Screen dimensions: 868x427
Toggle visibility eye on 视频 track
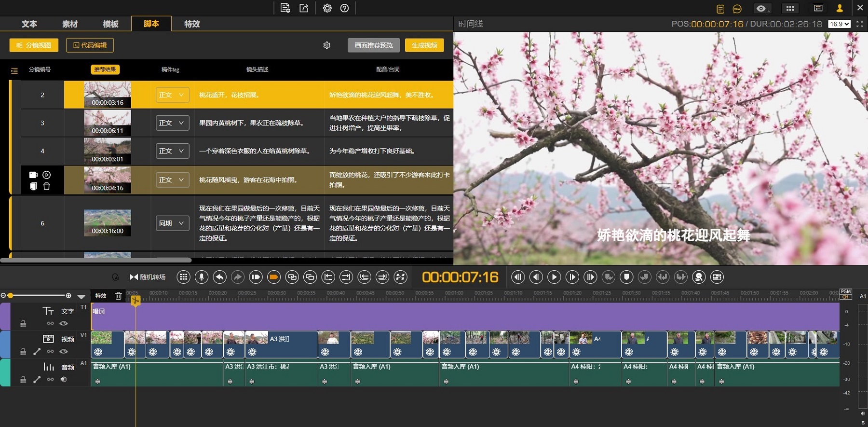point(64,351)
